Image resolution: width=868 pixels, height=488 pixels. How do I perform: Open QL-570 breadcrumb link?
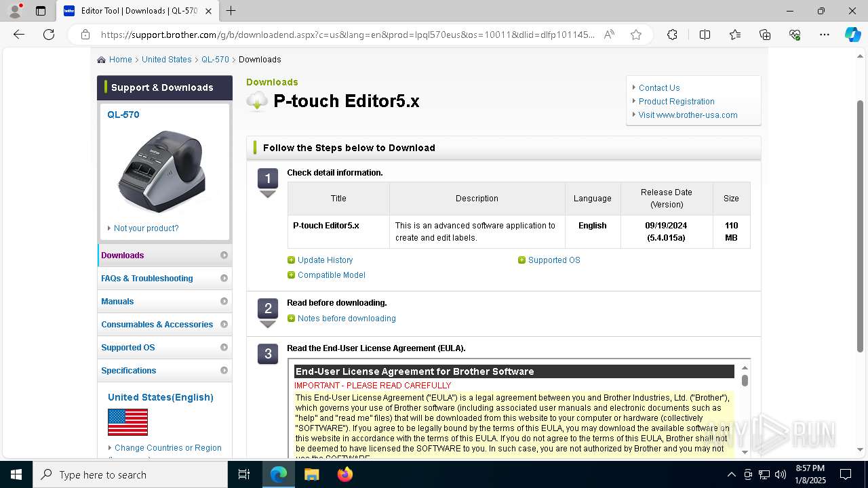click(215, 60)
